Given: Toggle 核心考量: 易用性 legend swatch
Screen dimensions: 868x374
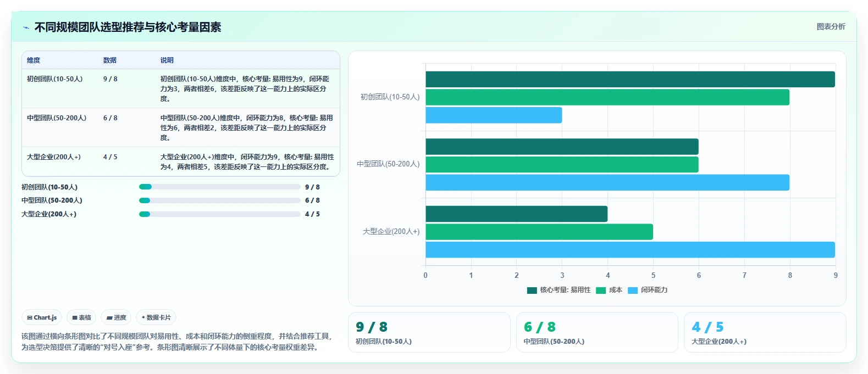Looking at the screenshot, I should [532, 290].
